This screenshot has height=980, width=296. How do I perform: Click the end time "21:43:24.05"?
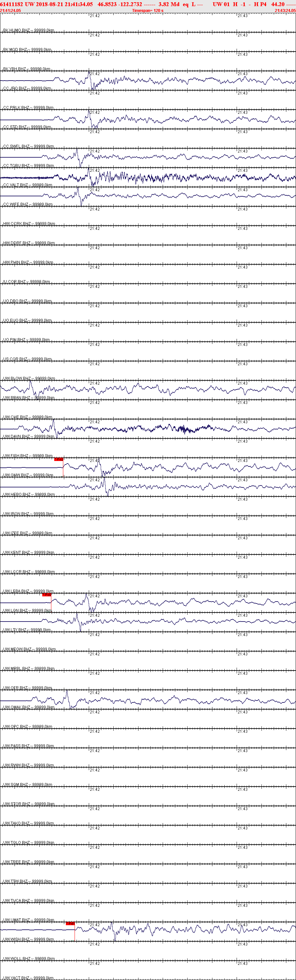[x=285, y=11]
